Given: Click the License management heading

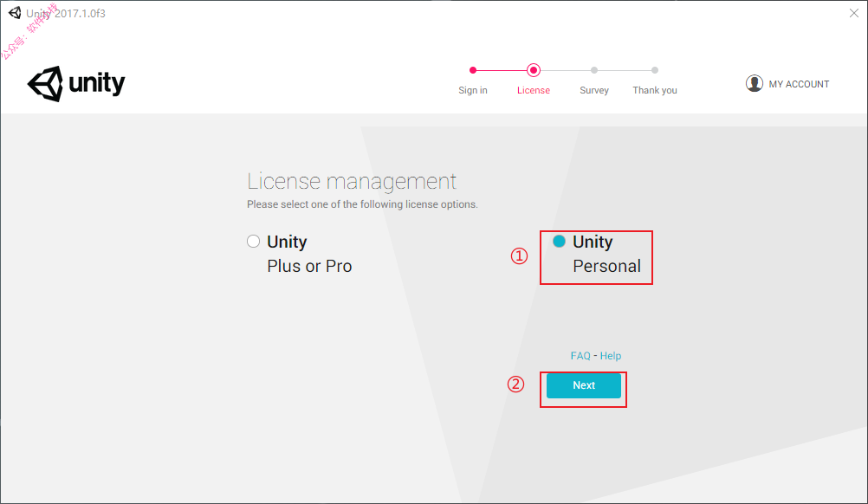Looking at the screenshot, I should pos(352,182).
